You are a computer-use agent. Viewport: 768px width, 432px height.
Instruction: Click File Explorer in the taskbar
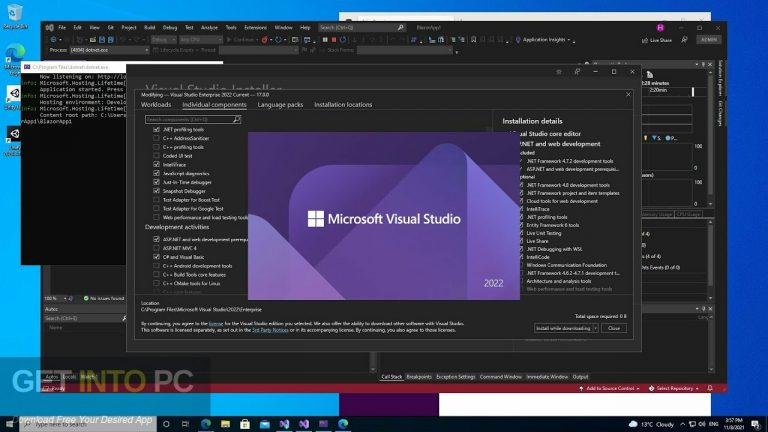225,424
